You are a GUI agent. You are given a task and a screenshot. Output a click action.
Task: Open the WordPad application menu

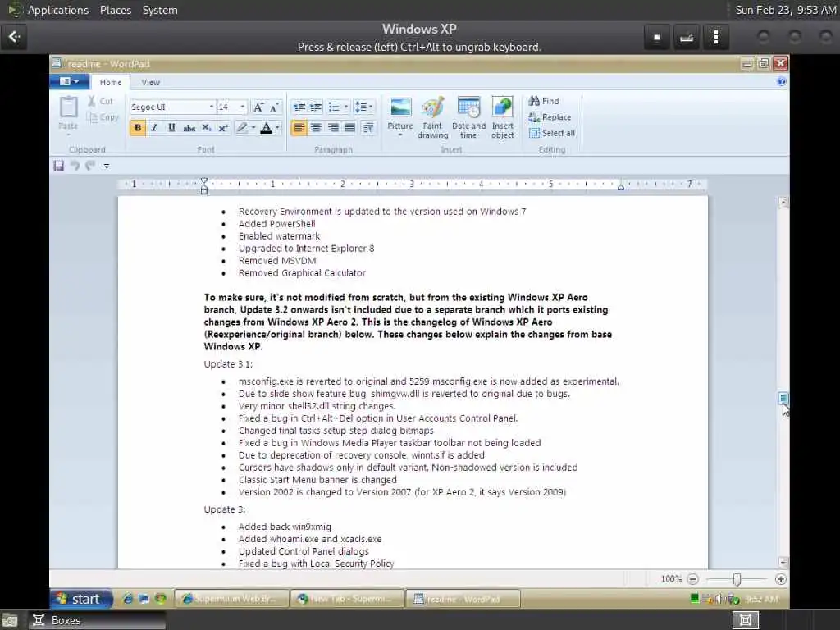click(69, 81)
